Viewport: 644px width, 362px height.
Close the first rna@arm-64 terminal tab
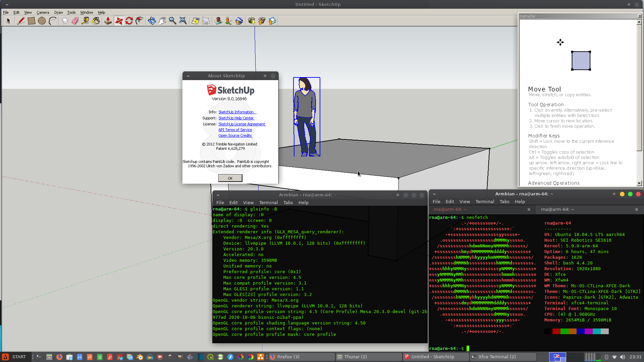529,209
